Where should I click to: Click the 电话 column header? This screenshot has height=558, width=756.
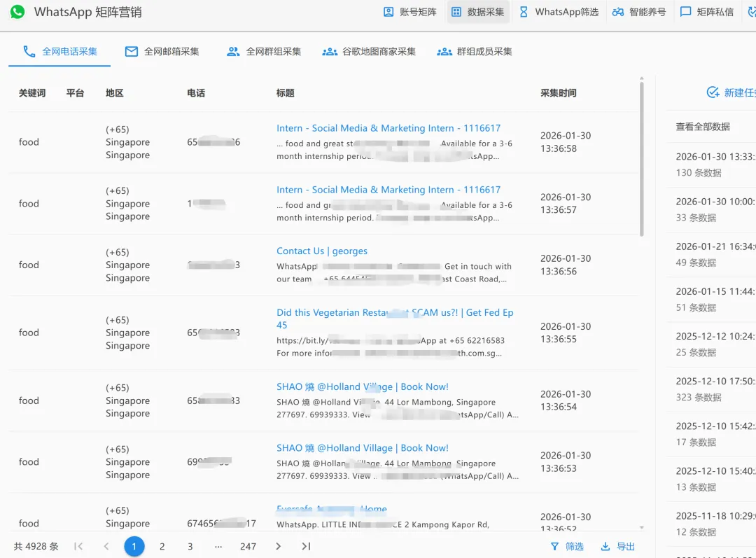point(196,93)
